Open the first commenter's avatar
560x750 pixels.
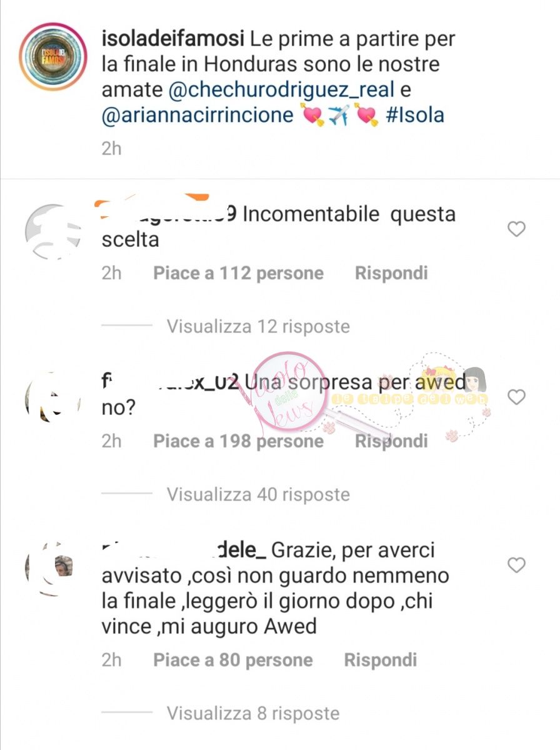tap(54, 231)
